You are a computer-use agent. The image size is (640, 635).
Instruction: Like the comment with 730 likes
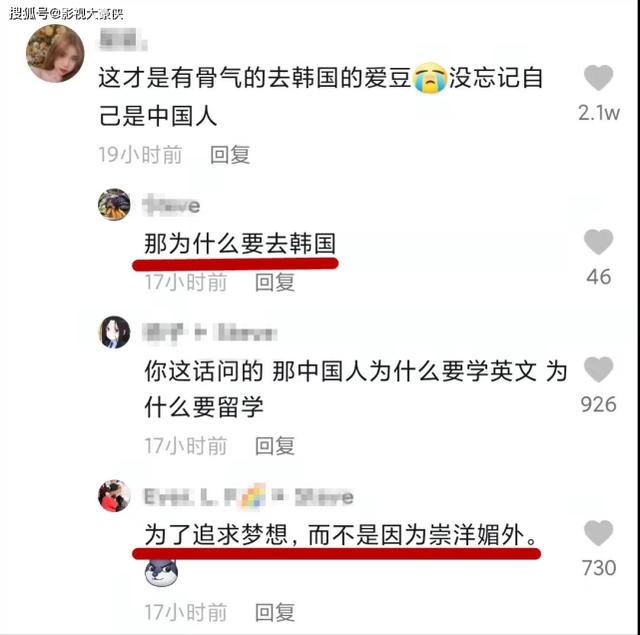(x=598, y=533)
